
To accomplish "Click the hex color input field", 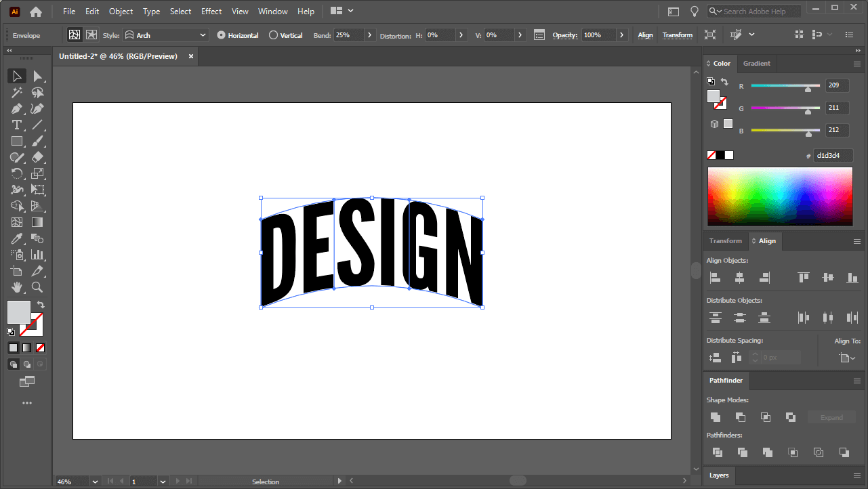I will [832, 156].
